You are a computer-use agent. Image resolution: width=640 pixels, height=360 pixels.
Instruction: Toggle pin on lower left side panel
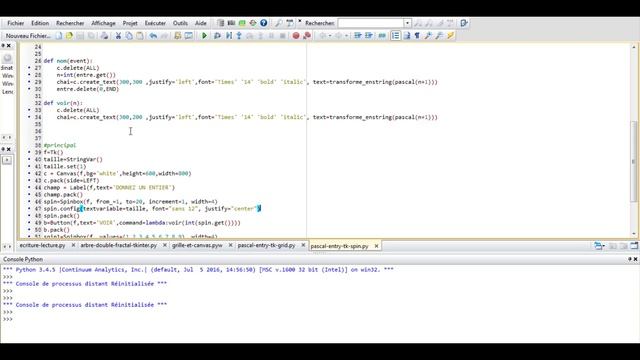pyautogui.click(x=3, y=149)
